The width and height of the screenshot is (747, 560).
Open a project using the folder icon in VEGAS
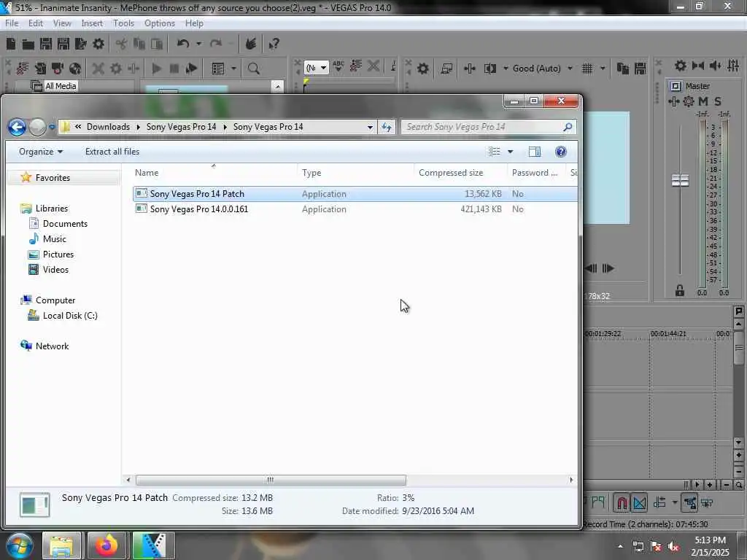click(x=28, y=44)
